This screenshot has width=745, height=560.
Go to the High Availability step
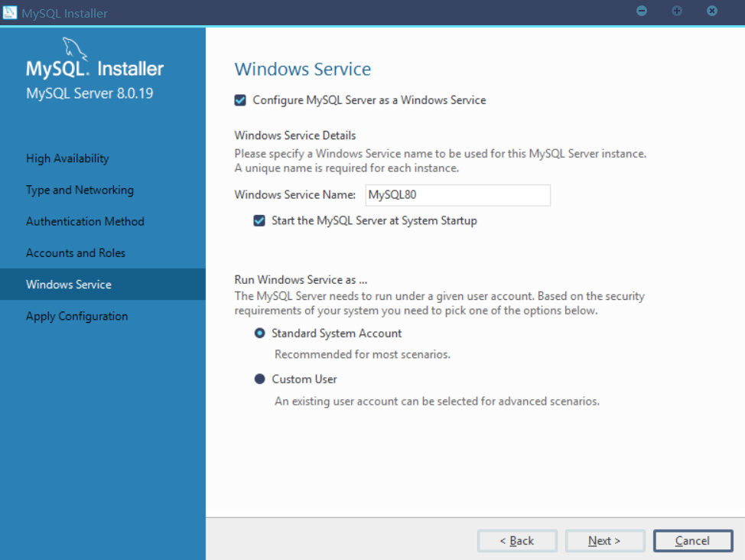point(67,158)
